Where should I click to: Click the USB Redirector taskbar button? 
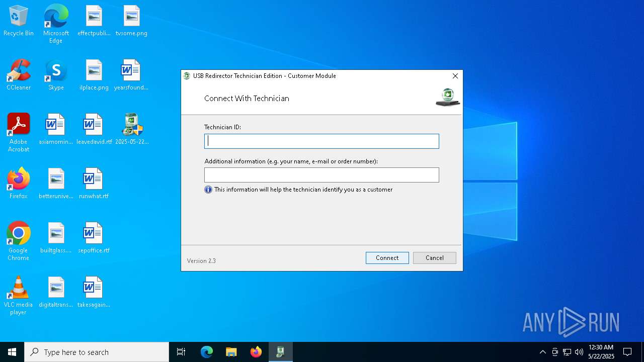(x=280, y=352)
